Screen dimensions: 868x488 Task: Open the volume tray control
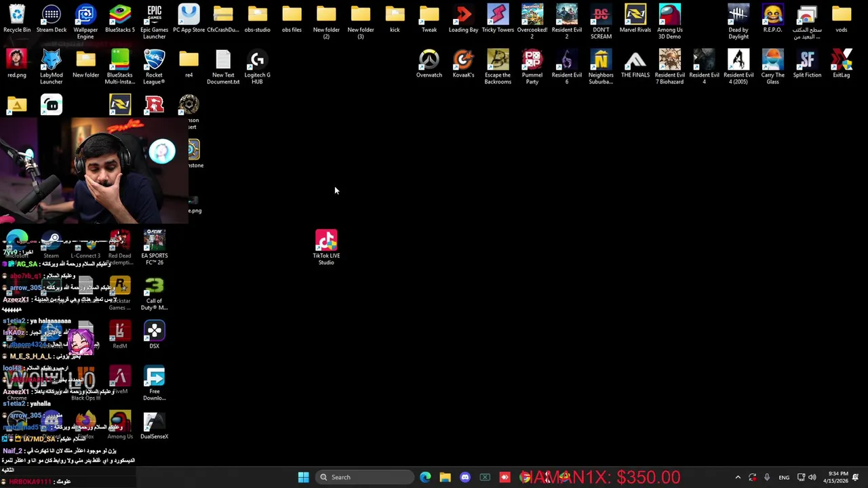812,477
